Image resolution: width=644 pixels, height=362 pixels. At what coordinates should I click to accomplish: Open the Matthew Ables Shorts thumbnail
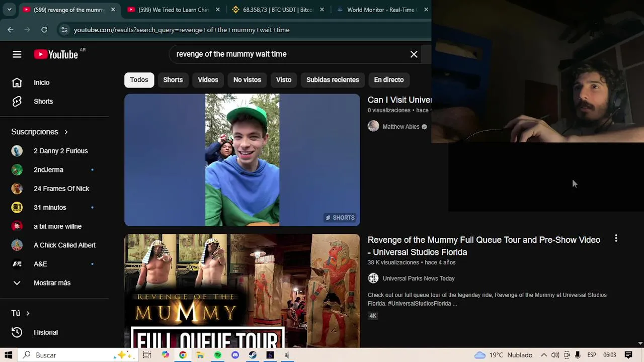(242, 160)
